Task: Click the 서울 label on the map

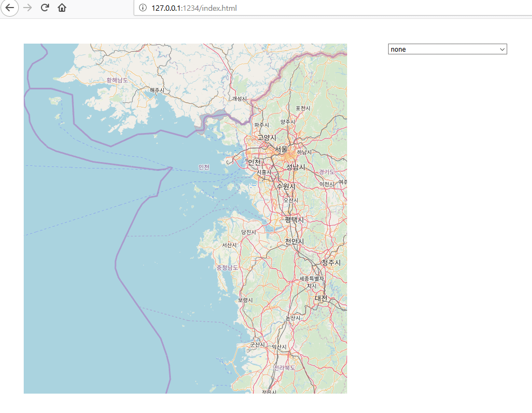Action: tap(281, 149)
